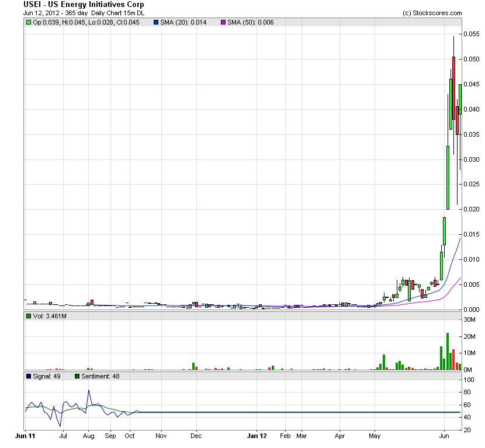Image resolution: width=485 pixels, height=448 pixels.
Task: Click the green Vol legend swatch
Action: tap(29, 317)
